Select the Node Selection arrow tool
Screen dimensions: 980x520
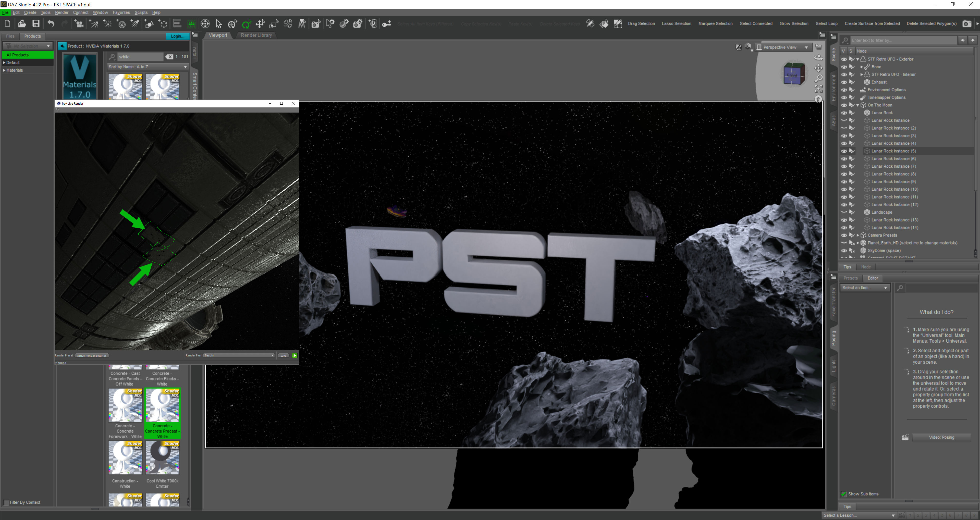pos(219,23)
